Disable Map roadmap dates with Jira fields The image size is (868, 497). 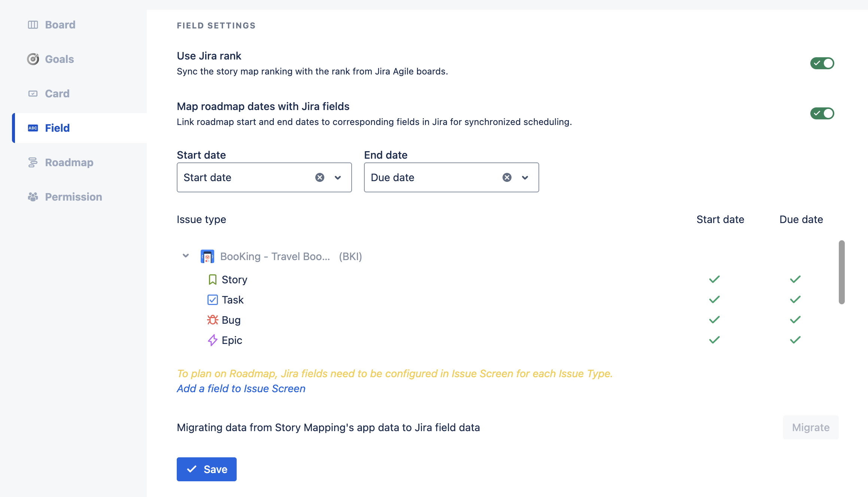coord(822,113)
